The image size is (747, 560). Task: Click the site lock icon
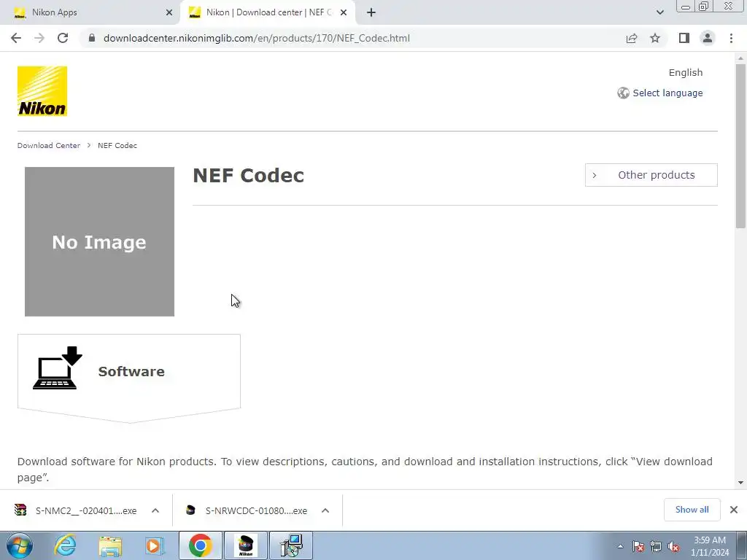[92, 38]
